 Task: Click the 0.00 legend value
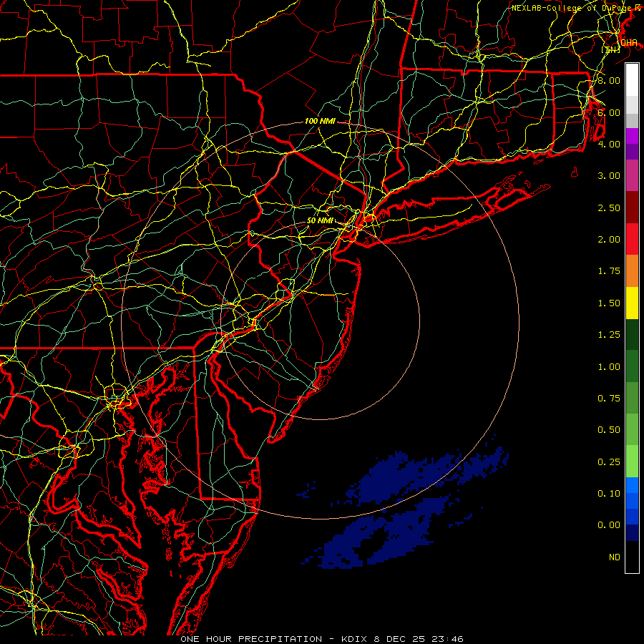(x=609, y=525)
